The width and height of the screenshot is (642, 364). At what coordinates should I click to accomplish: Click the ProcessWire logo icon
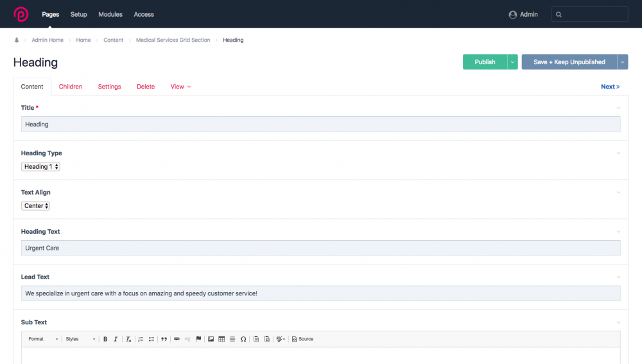coord(21,14)
